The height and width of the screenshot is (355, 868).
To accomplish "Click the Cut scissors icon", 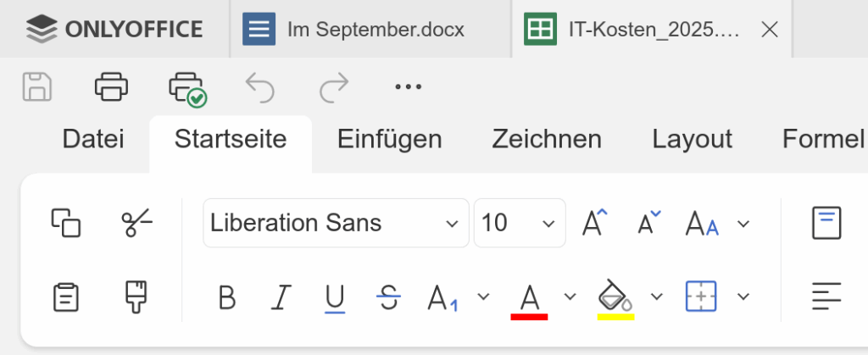I will point(136,223).
